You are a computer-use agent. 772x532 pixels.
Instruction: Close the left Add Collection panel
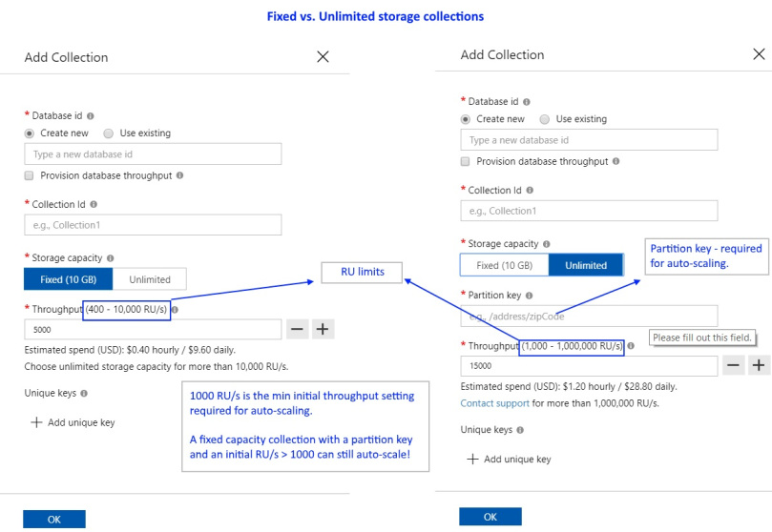tap(323, 57)
